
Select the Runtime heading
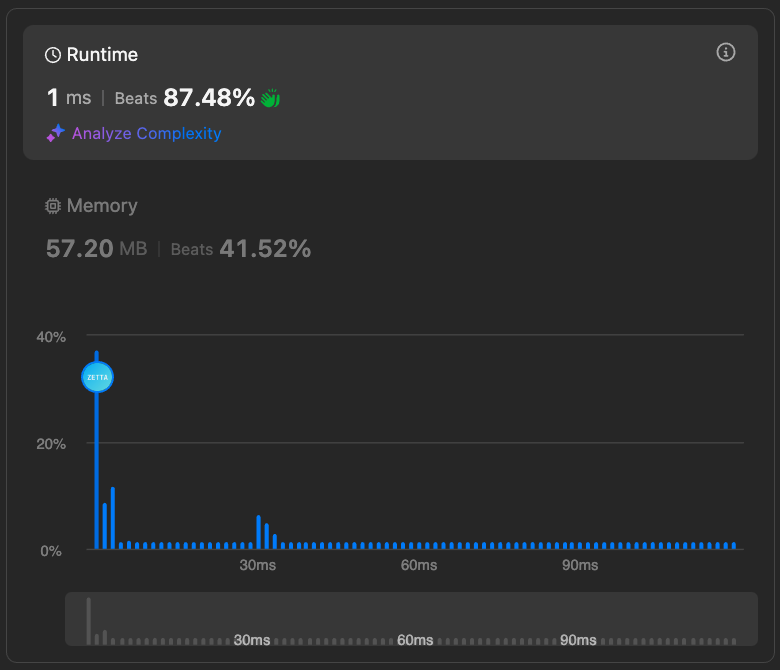tap(102, 55)
